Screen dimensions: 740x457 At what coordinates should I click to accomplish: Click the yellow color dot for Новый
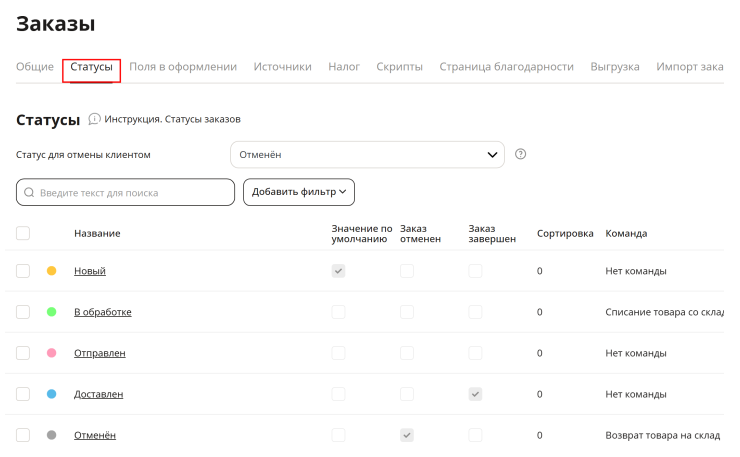pyautogui.click(x=51, y=271)
